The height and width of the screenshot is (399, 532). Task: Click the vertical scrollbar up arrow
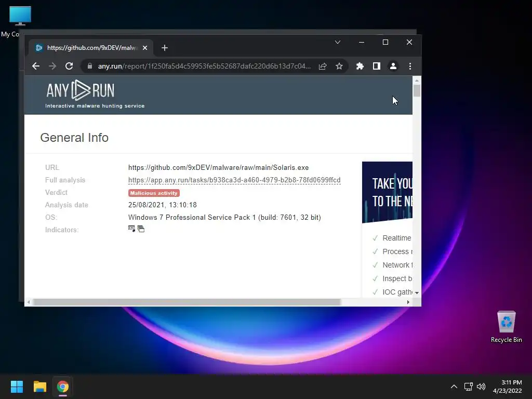[x=417, y=81]
